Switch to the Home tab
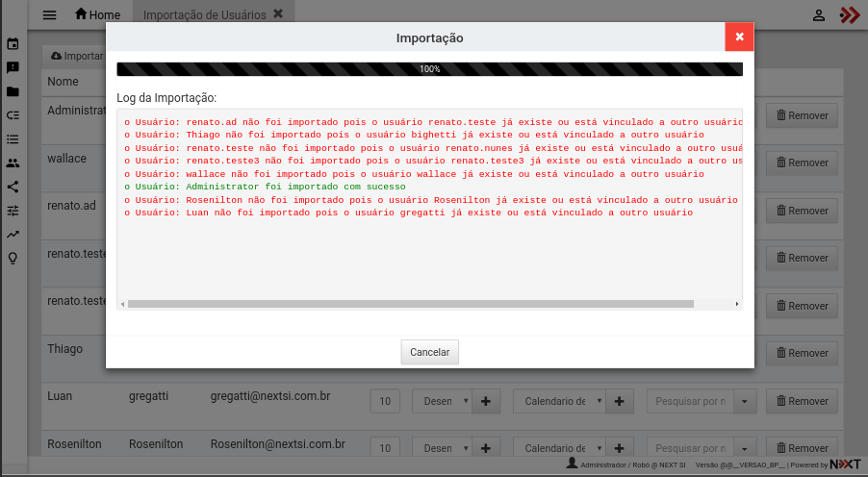Image resolution: width=868 pixels, height=477 pixels. [97, 15]
